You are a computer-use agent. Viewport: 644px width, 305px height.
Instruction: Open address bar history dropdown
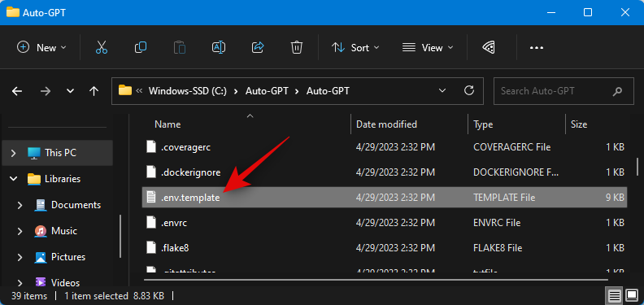pos(442,90)
